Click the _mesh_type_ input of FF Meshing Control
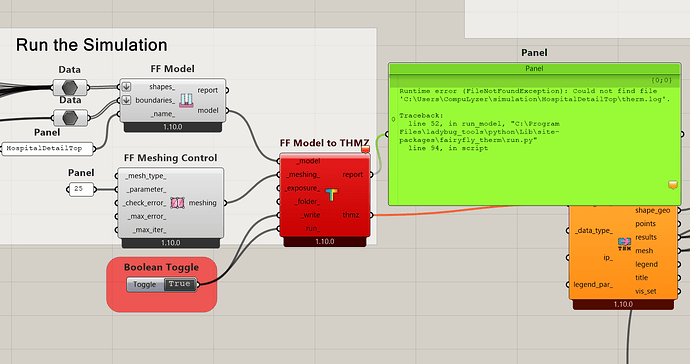The image size is (690, 364). [x=145, y=176]
